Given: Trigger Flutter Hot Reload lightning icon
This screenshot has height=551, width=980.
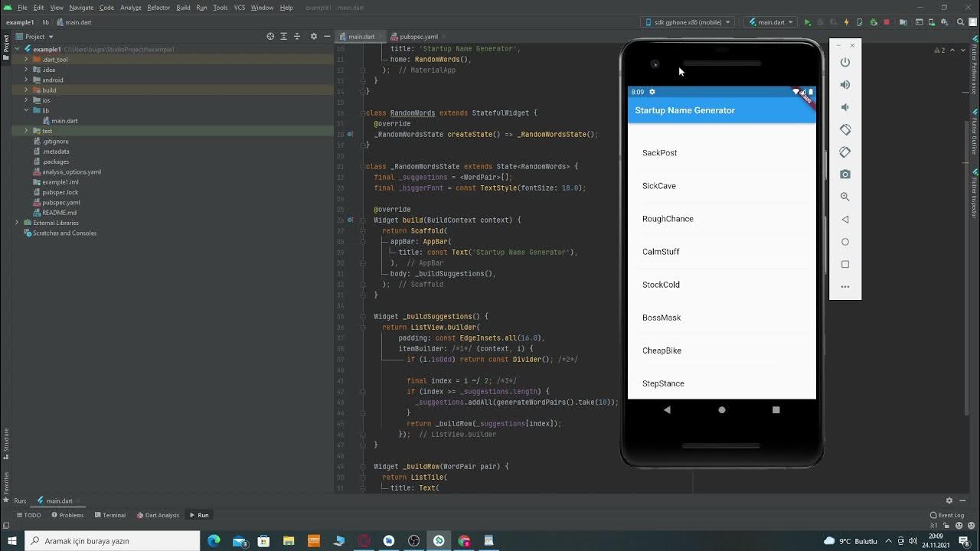Looking at the screenshot, I should pos(848,22).
